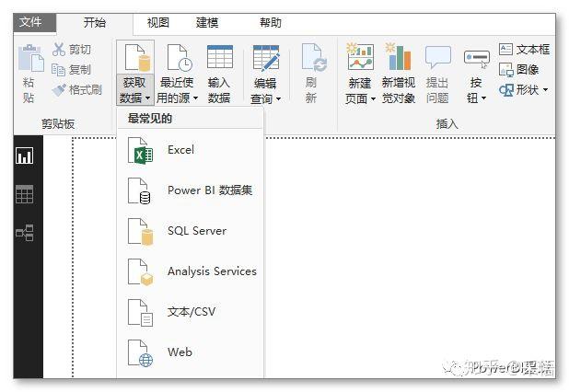This screenshot has width=569, height=392.
Task: Expand the 形状 dropdown arrow
Action: click(x=545, y=89)
